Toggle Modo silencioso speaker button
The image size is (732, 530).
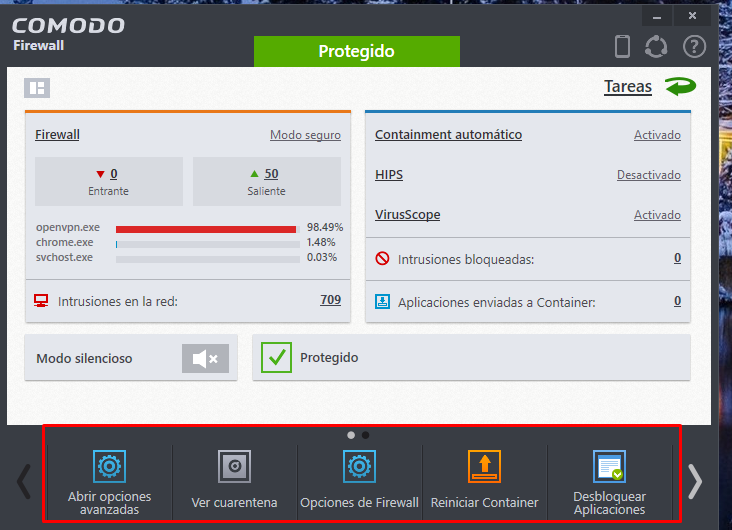(205, 359)
